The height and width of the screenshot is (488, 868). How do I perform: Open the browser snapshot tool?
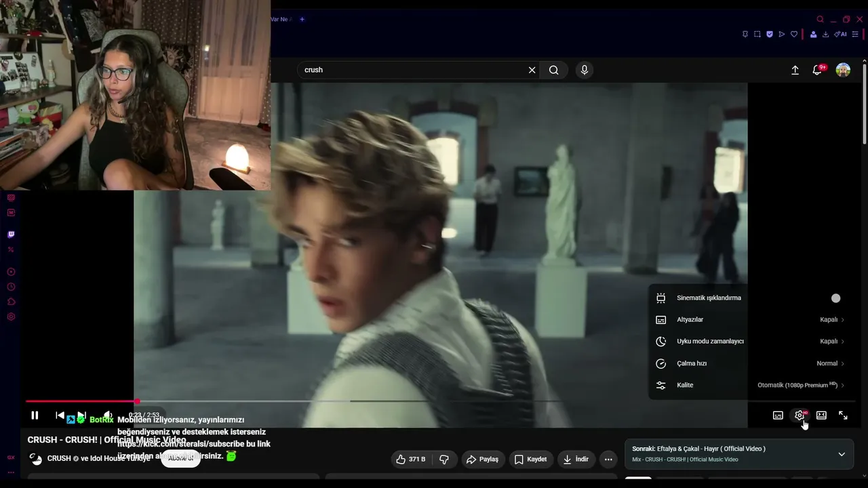click(x=757, y=35)
